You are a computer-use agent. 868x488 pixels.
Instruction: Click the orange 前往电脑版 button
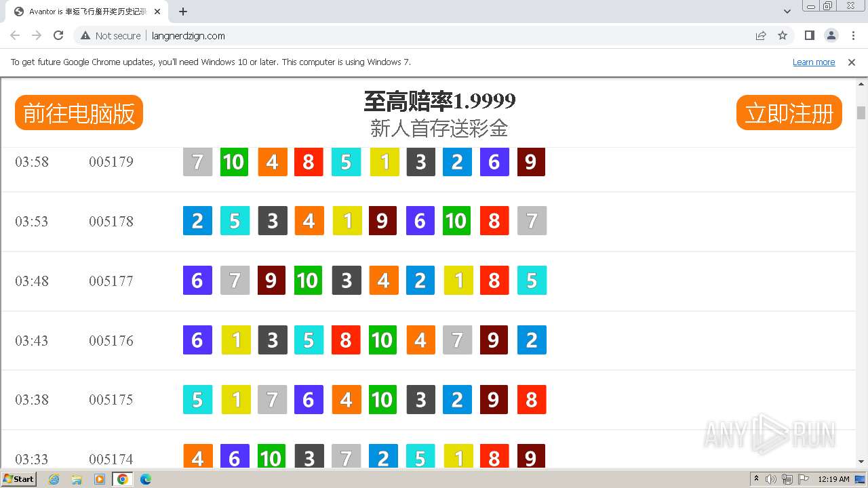[79, 113]
